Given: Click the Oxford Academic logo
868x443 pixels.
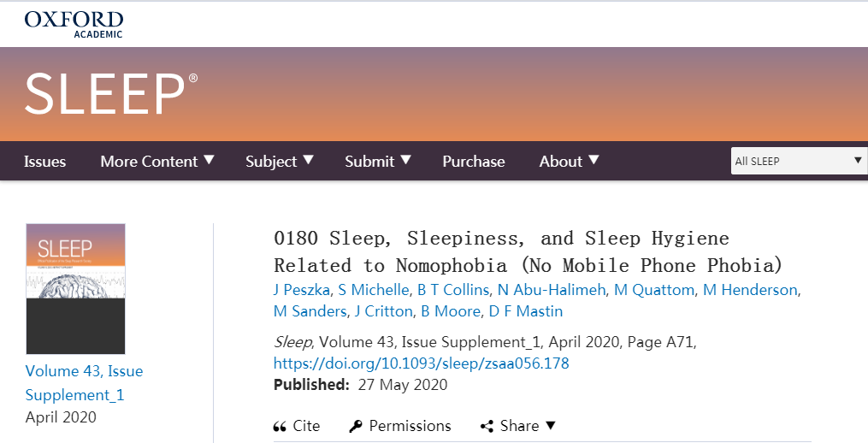Looking at the screenshot, I should (74, 24).
